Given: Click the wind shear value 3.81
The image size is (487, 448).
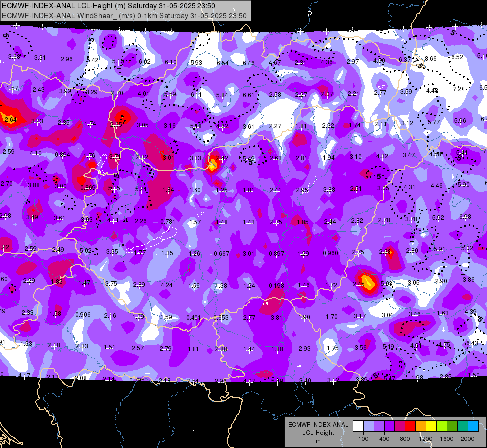Looking at the screenshot, I should 276,318.
